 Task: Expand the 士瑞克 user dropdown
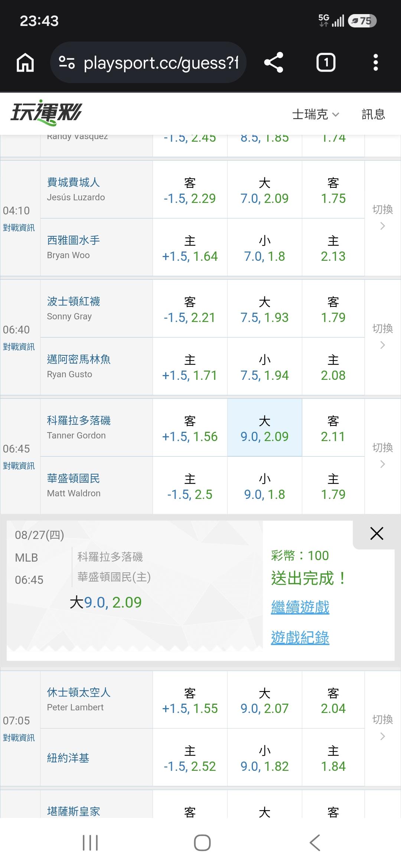(x=316, y=114)
